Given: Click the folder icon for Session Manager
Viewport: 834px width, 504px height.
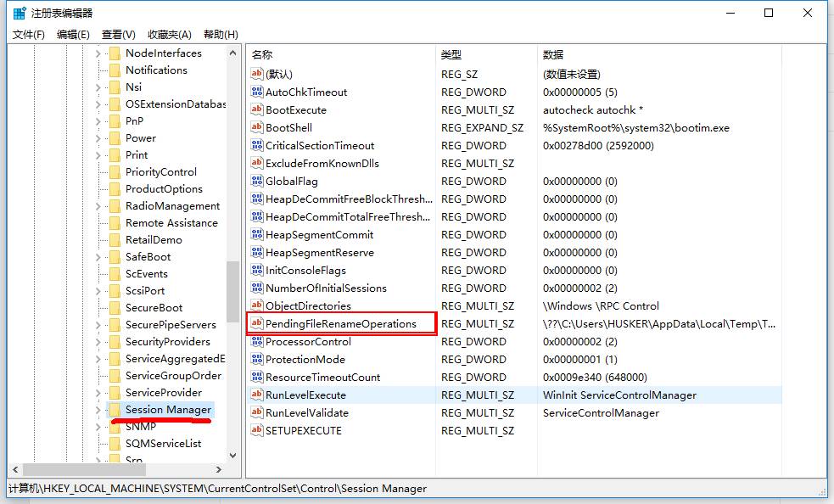Looking at the screenshot, I should (115, 410).
